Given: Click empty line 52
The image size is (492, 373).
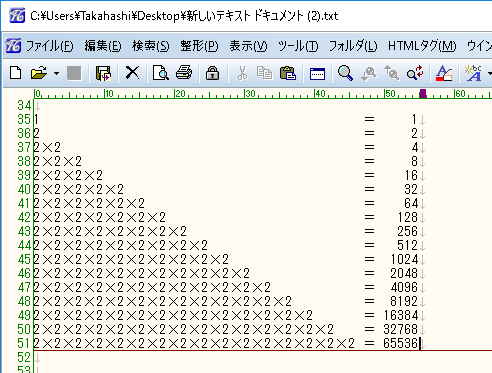Looking at the screenshot, I should pyautogui.click(x=263, y=357).
